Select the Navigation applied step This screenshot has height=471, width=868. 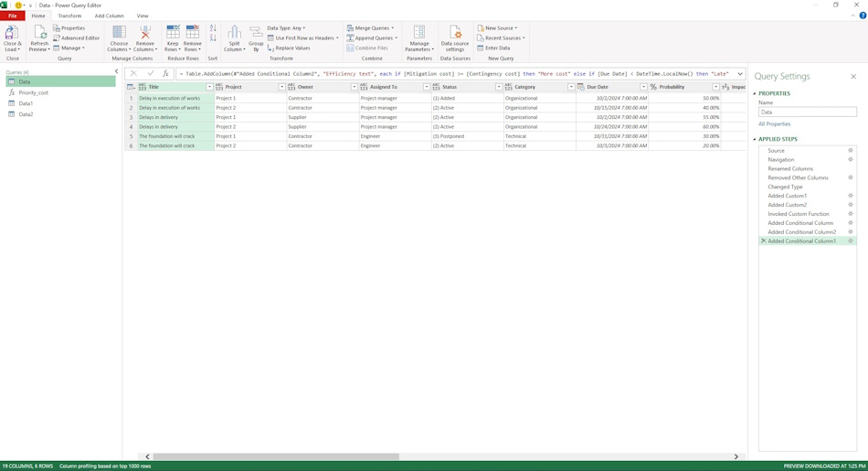click(x=780, y=159)
